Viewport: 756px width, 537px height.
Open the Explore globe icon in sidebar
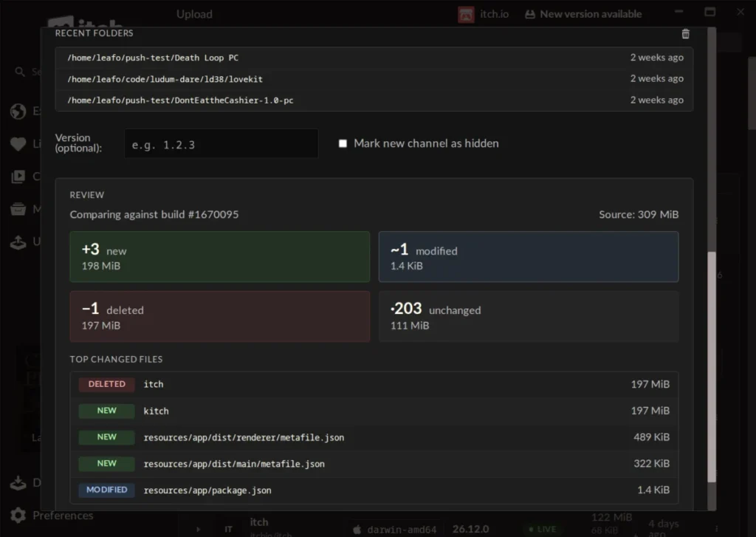point(18,112)
